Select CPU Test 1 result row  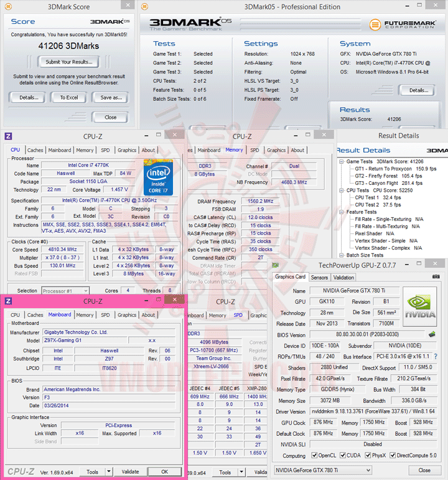coord(378,197)
